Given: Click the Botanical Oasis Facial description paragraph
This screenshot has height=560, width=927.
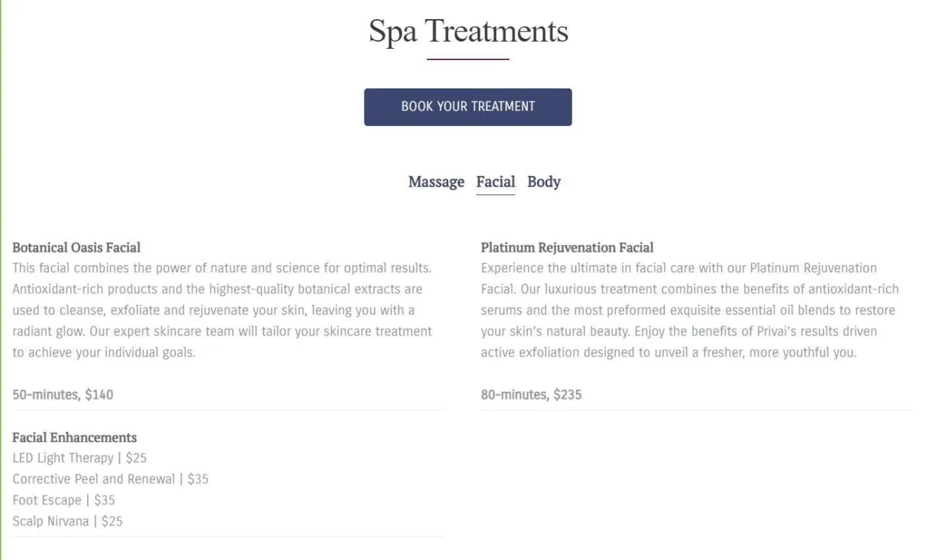Looking at the screenshot, I should [x=222, y=310].
